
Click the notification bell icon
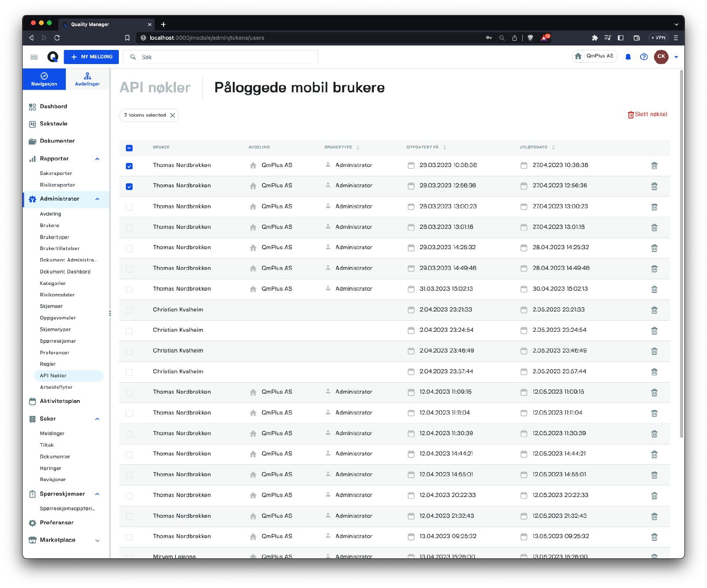coord(628,57)
